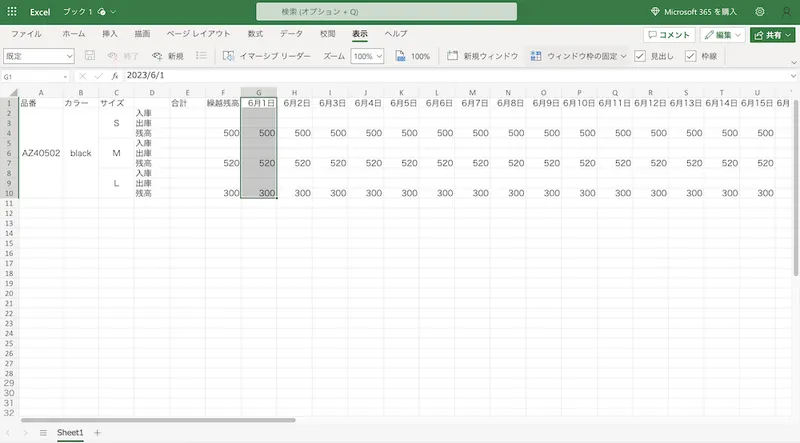800x443 pixels.
Task: Expand the share (共有) dropdown arrow
Action: [x=788, y=35]
